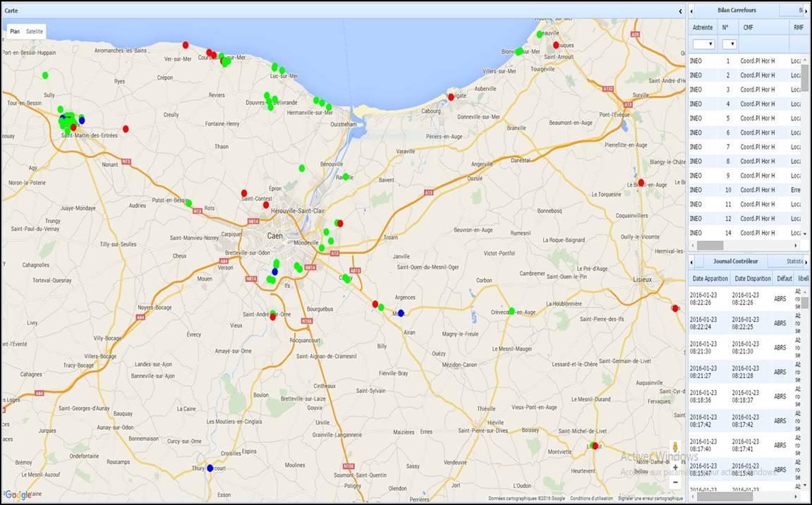
Task: Click the Bilan Carrefours scroll-down arrow
Action: pyautogui.click(x=805, y=234)
